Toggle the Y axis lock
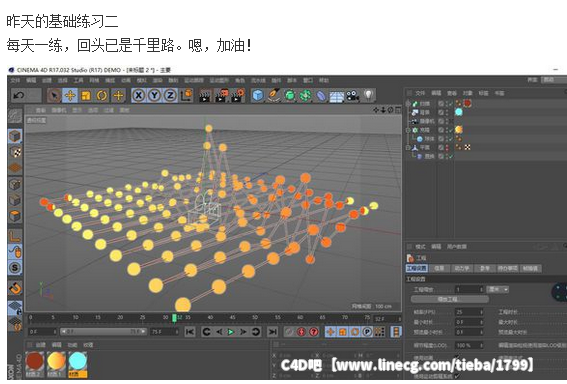 click(154, 96)
